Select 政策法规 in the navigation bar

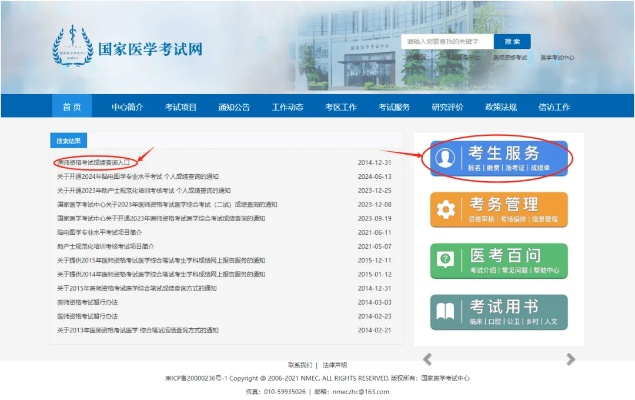(x=501, y=106)
